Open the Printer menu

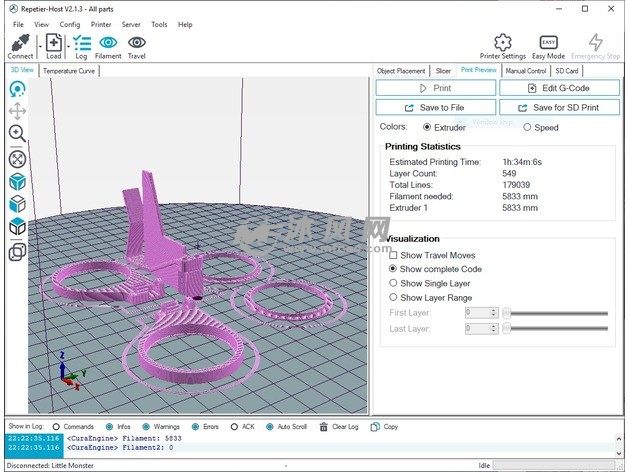100,24
